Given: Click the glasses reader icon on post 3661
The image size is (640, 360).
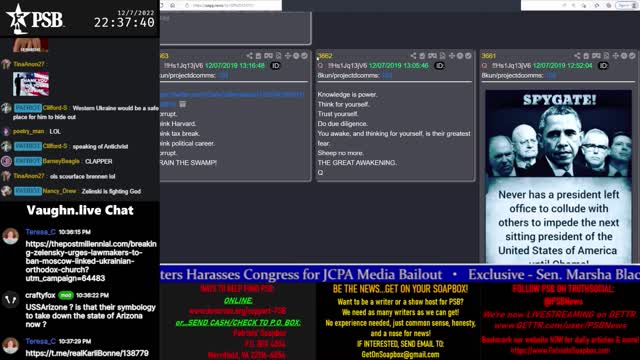Looking at the screenshot, I should click(596, 56).
